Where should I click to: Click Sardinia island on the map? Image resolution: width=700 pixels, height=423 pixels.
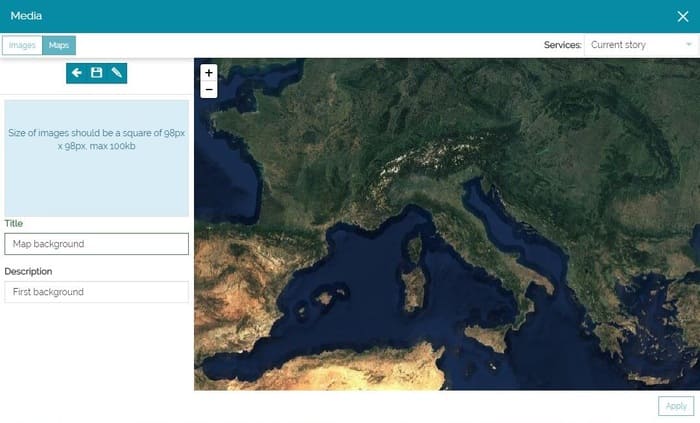point(412,288)
